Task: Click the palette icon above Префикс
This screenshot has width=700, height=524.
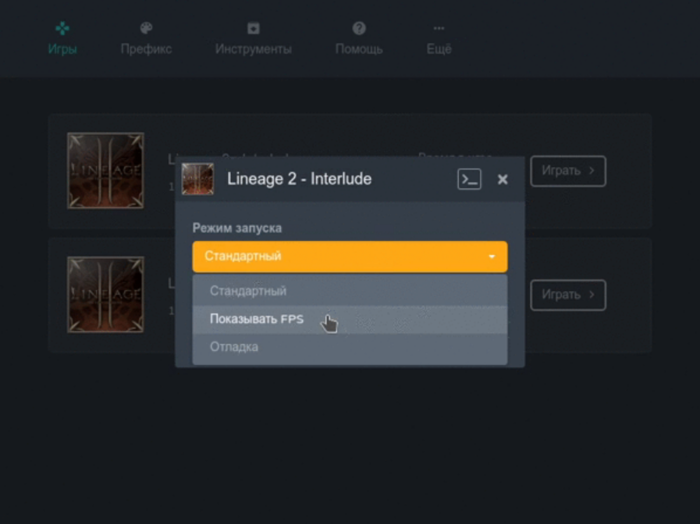Action: pyautogui.click(x=146, y=28)
